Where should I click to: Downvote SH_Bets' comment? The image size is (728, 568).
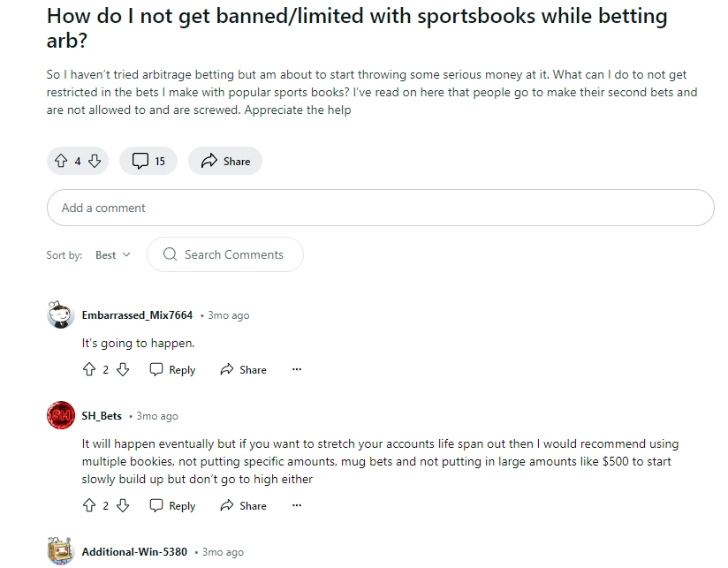(123, 505)
